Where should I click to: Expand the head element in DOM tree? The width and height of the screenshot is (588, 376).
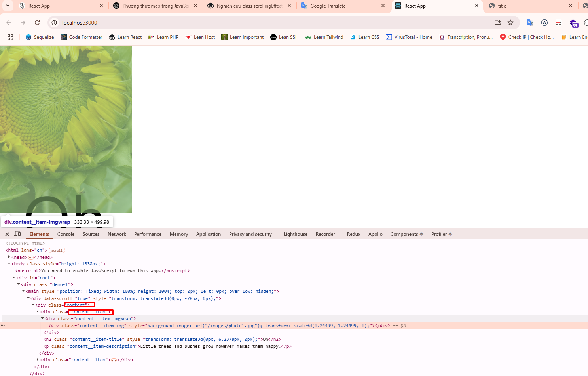tap(9, 257)
